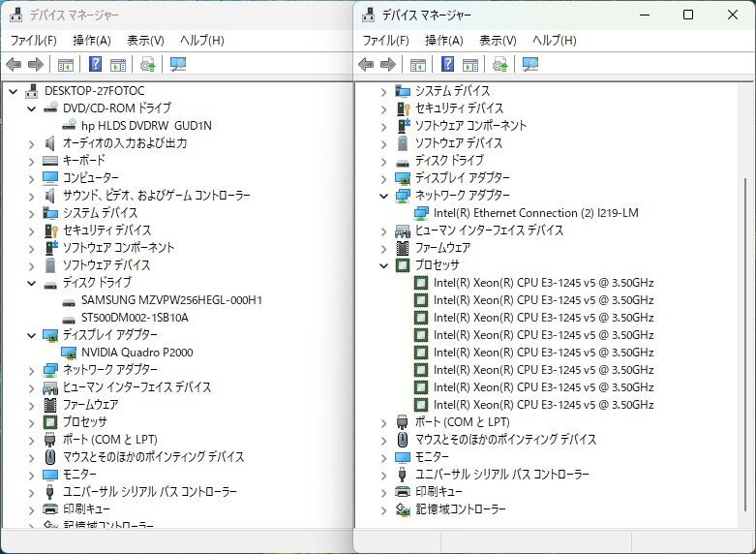Click ネットワーク アダプター icon in right window
Screen dimensions: 756x554
(403, 196)
